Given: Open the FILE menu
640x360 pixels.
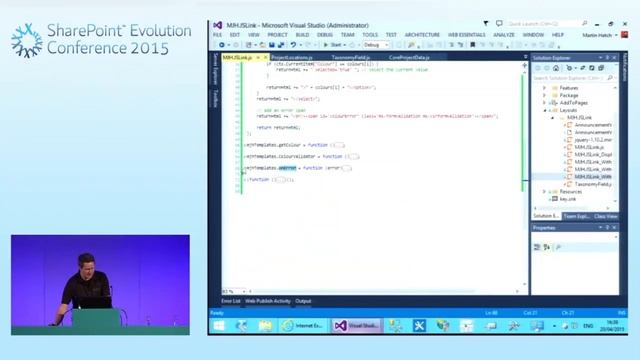Looking at the screenshot, I should coord(217,35).
